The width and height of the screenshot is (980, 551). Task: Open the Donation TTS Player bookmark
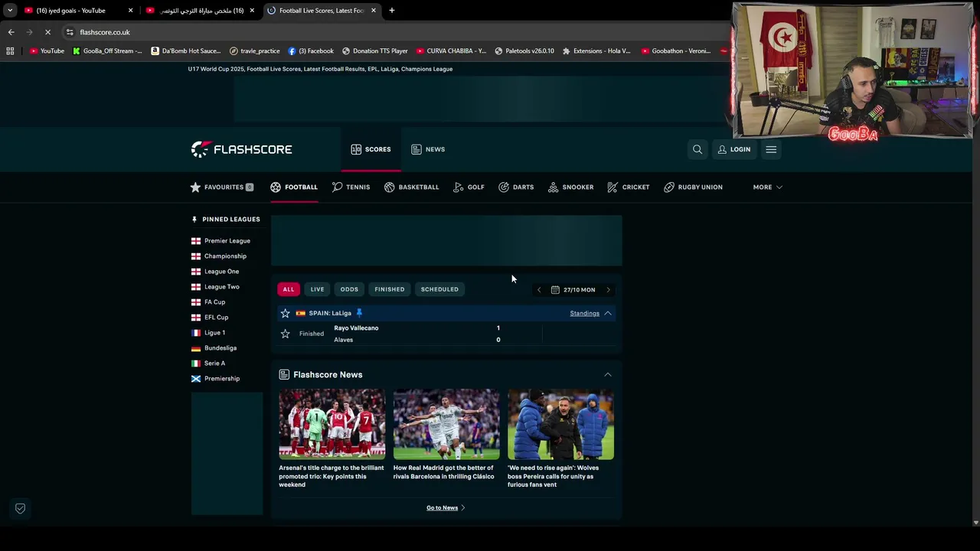click(x=375, y=51)
